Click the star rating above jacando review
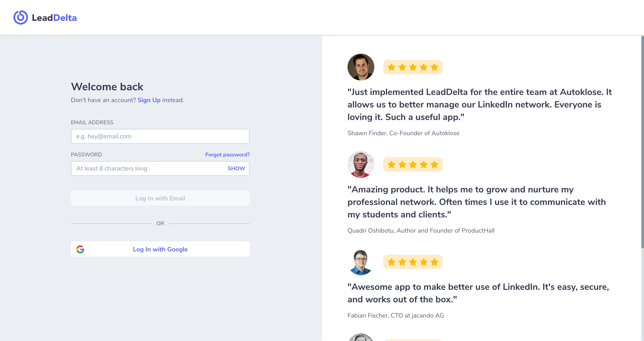The image size is (644, 341). (x=413, y=262)
